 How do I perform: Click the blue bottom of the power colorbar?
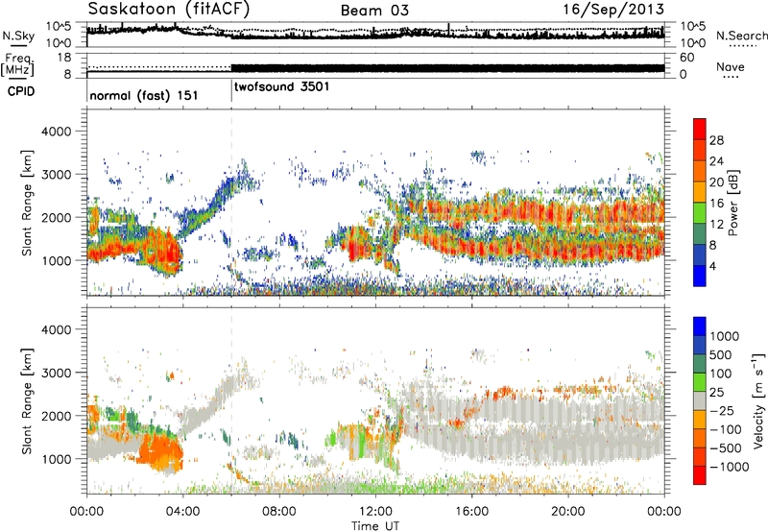pyautogui.click(x=700, y=276)
